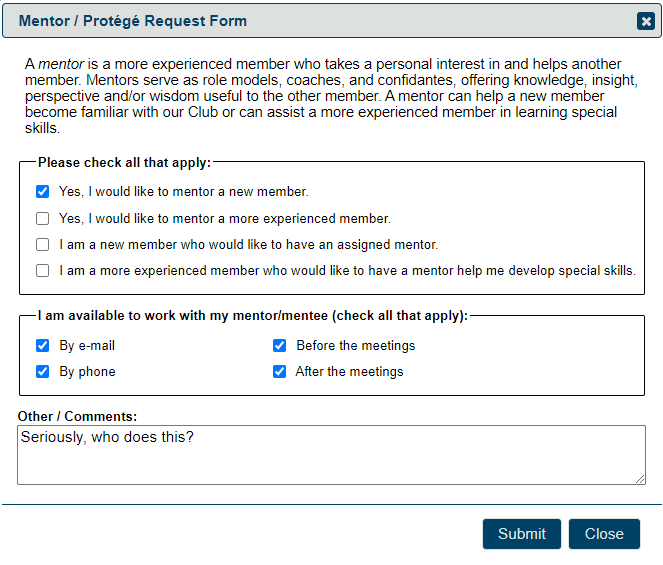Click the 'Other / Comments:' label
The height and width of the screenshot is (565, 663).
click(x=77, y=417)
